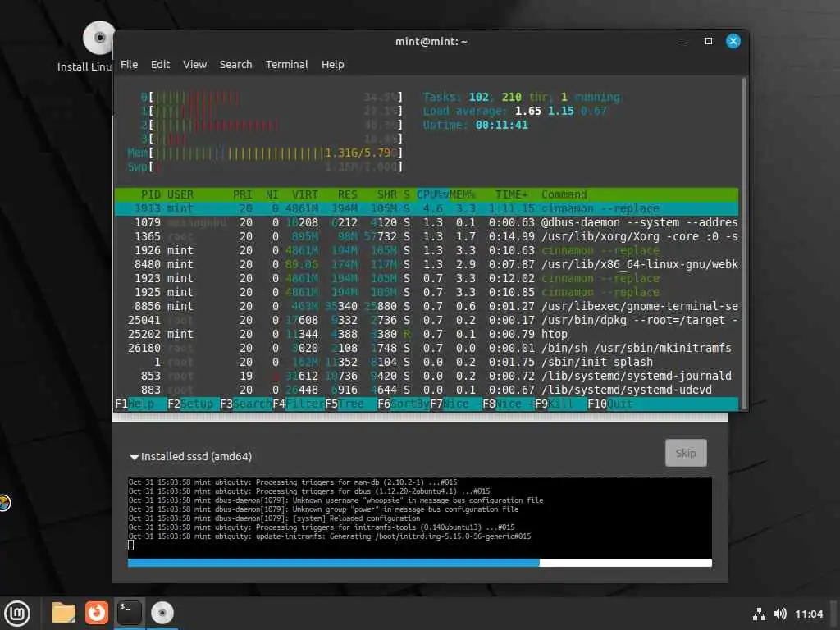
Task: Select process 8480 webkit row
Action: click(x=426, y=264)
